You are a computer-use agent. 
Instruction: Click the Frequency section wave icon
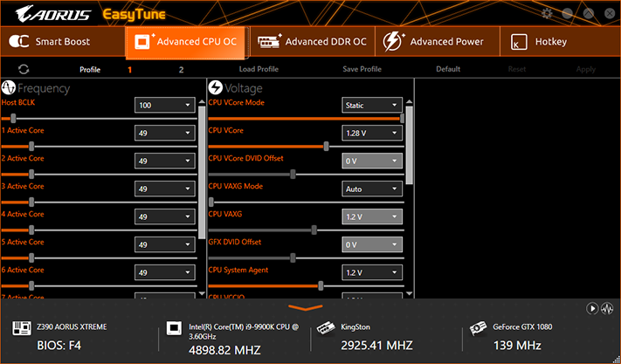pos(9,88)
